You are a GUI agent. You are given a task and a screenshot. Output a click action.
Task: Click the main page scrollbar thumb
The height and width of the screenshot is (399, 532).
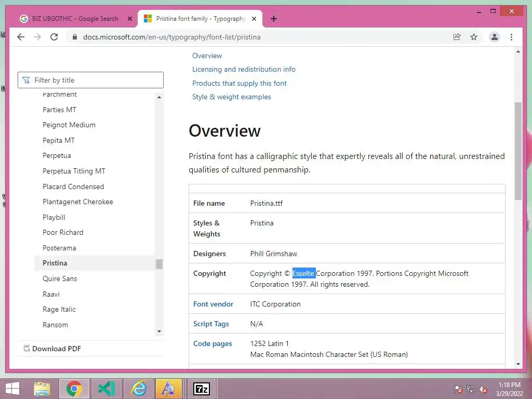[x=518, y=151]
